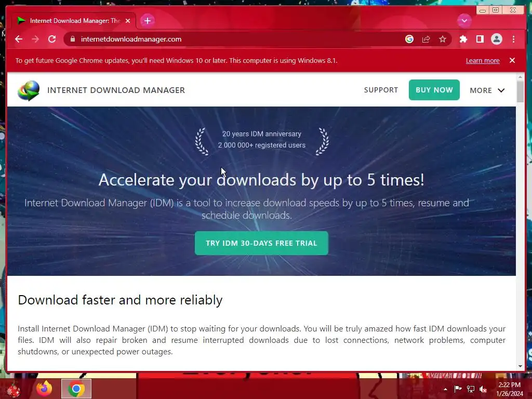Screen dimensions: 532x399
Task: Click 'Download faster and more reliably' heading
Action: point(120,300)
